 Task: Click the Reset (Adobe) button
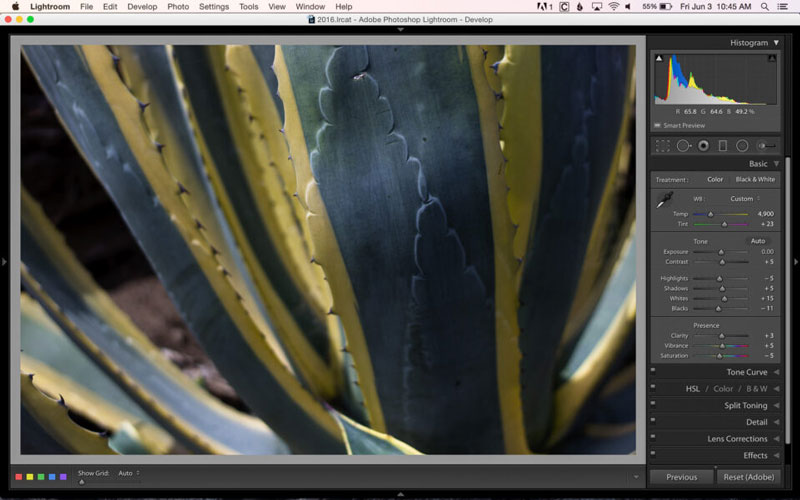[748, 477]
